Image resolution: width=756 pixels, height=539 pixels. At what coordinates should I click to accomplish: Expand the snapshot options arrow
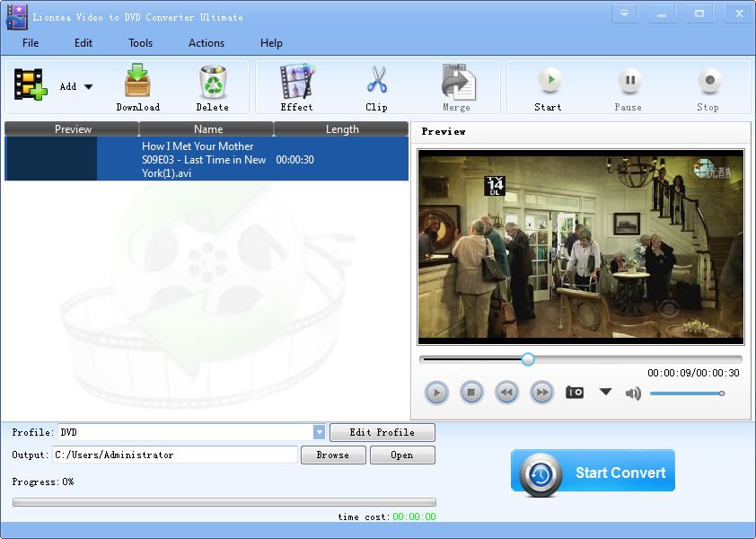[605, 392]
